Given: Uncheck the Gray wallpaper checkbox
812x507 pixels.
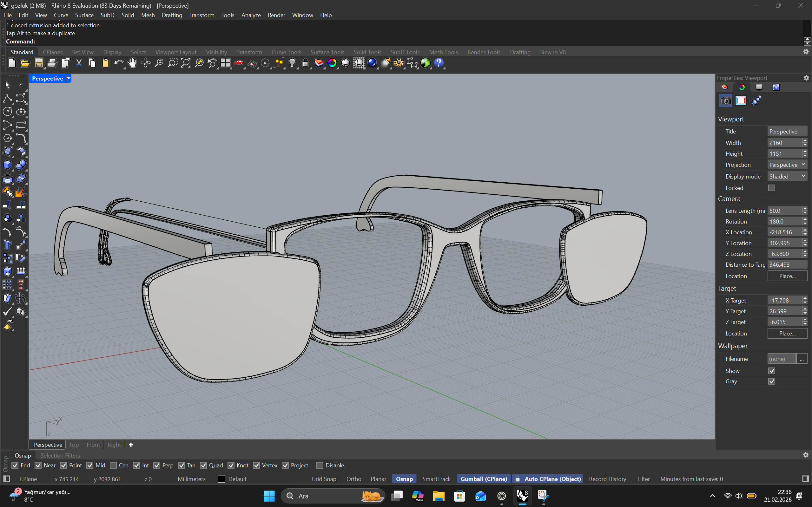Looking at the screenshot, I should [771, 381].
